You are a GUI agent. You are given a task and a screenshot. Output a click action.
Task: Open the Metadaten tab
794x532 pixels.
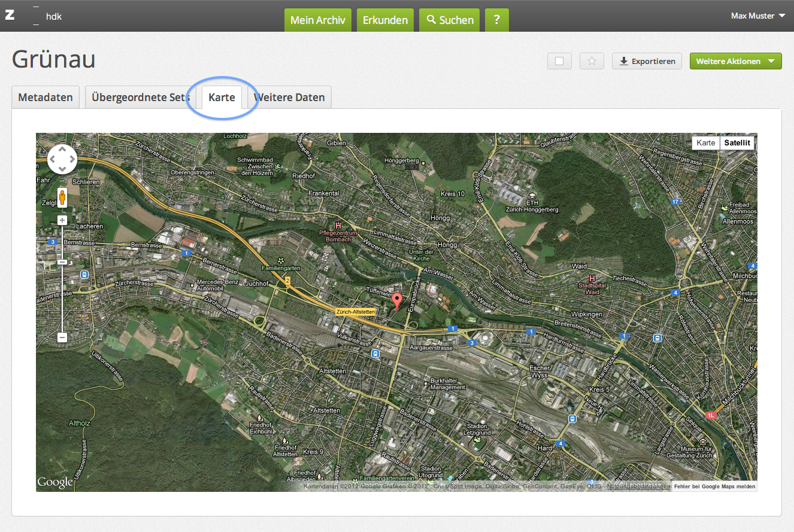point(46,98)
